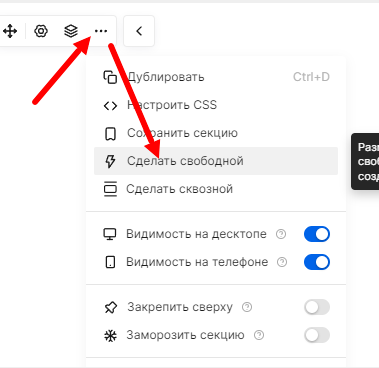Click the CSS code brackets icon
379x368 pixels.
tap(110, 106)
